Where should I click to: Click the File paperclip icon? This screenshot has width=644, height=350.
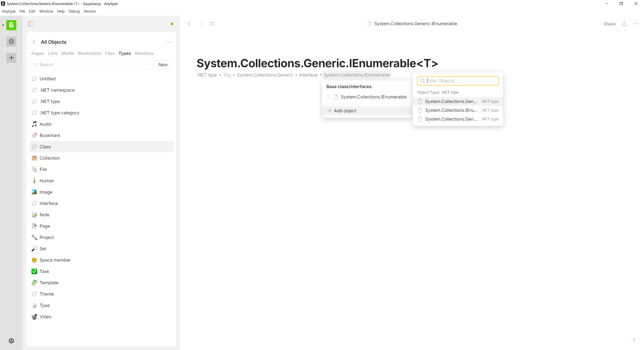(34, 169)
